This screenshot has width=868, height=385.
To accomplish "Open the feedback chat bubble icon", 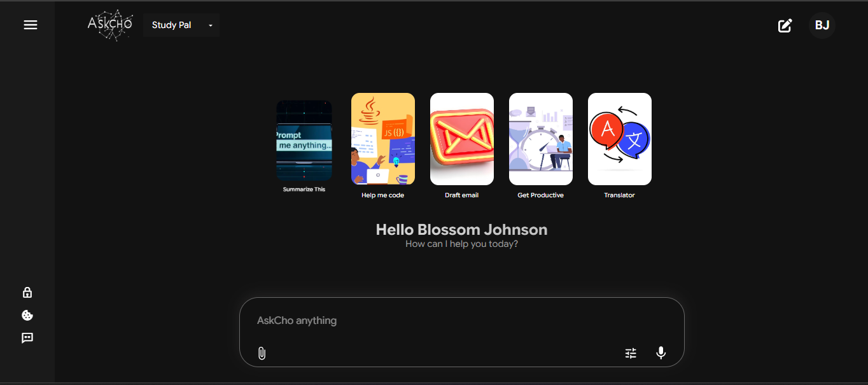I will (27, 338).
